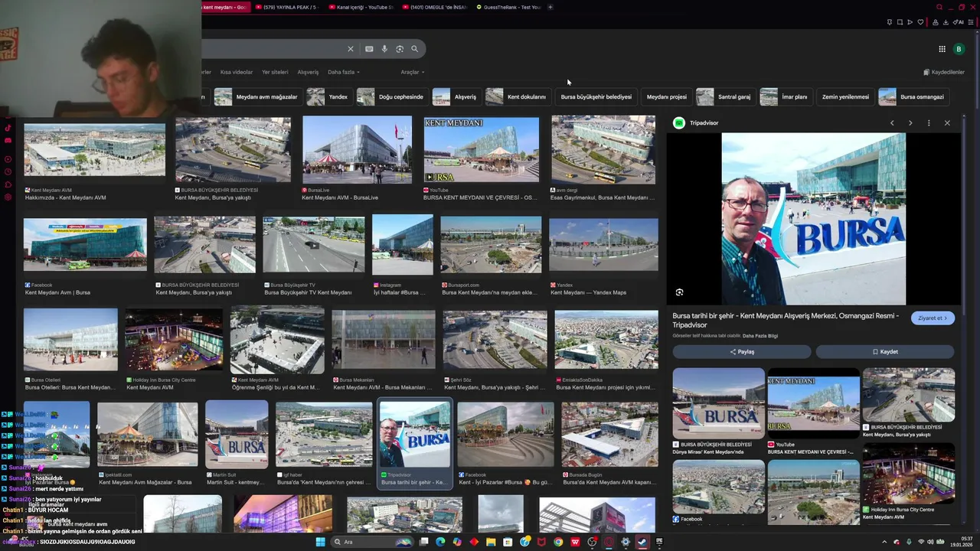Close the Tripadvisor image preview panel
980x551 pixels.
click(x=947, y=123)
